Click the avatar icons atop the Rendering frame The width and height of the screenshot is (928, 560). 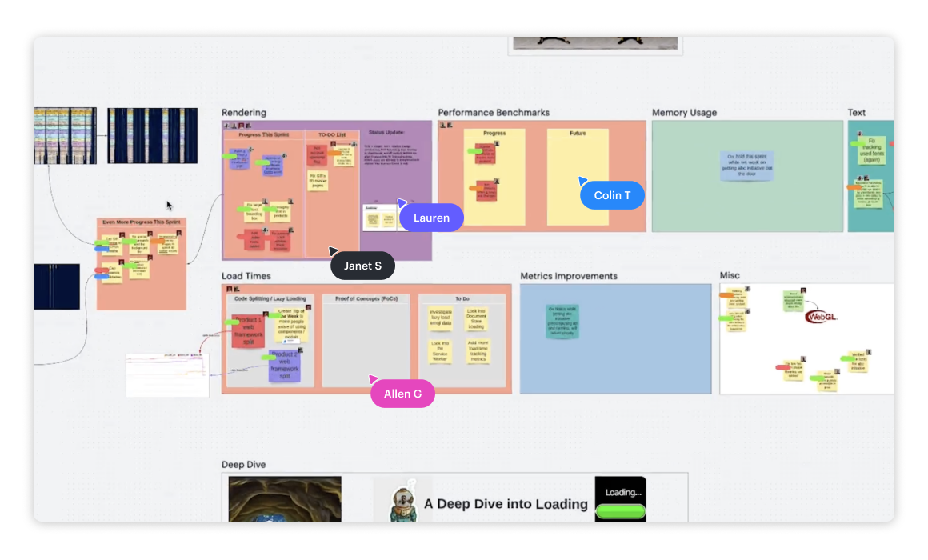238,126
